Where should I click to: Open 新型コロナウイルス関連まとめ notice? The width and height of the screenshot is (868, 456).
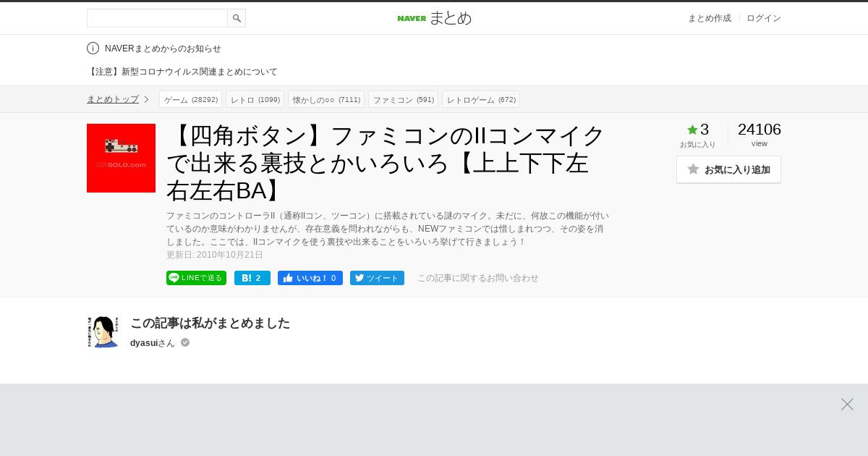tap(182, 72)
